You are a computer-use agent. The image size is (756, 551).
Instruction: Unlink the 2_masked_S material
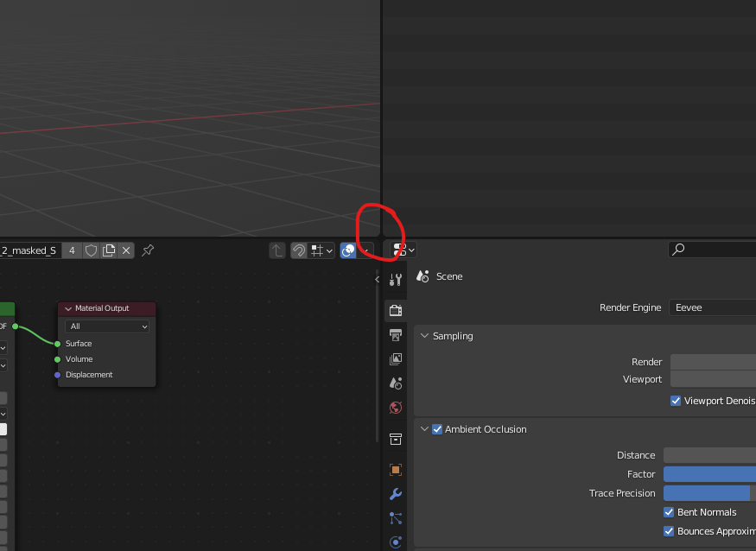(x=126, y=250)
